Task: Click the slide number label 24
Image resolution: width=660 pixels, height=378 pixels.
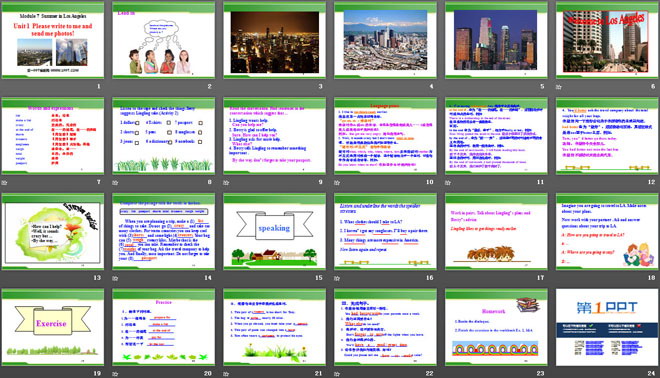Action: [x=652, y=373]
